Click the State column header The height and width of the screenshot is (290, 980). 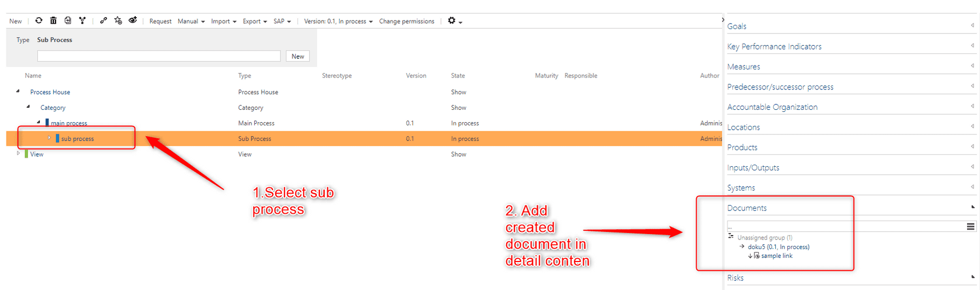pos(458,75)
